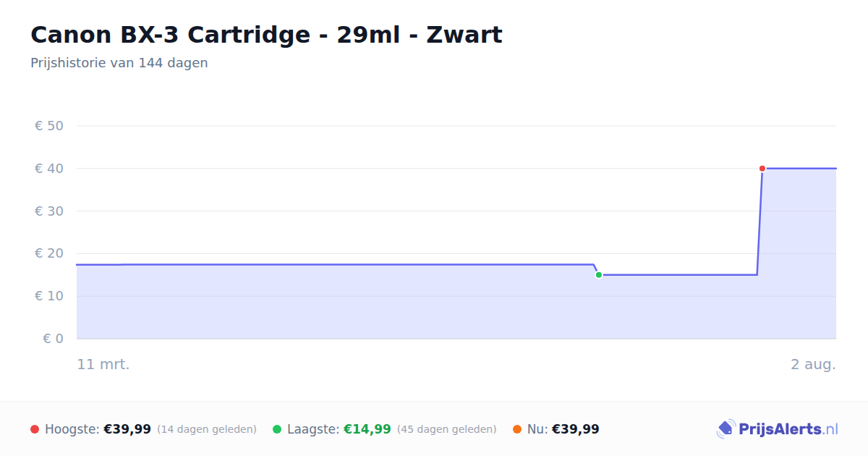Click the € 20 axis label
This screenshot has width=868, height=456.
tap(49, 253)
